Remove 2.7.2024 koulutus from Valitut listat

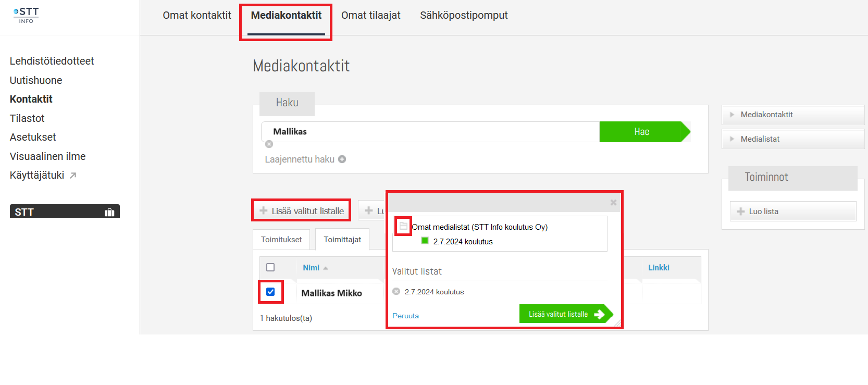(x=396, y=291)
